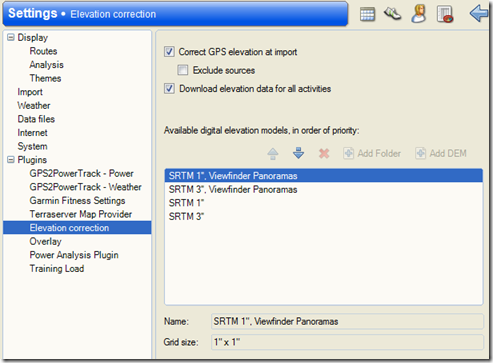Collapse the Display tree node
The width and height of the screenshot is (493, 363).
[x=11, y=37]
